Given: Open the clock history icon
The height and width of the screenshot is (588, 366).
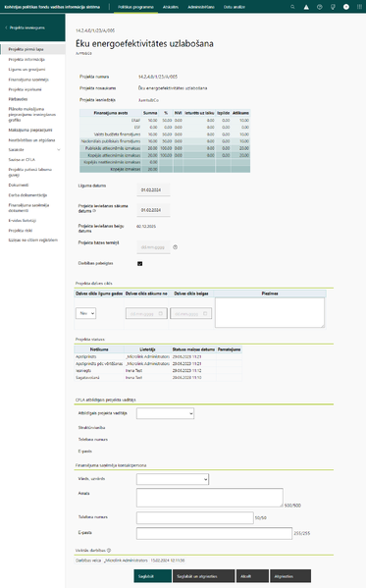Looking at the screenshot, I should [320, 7].
